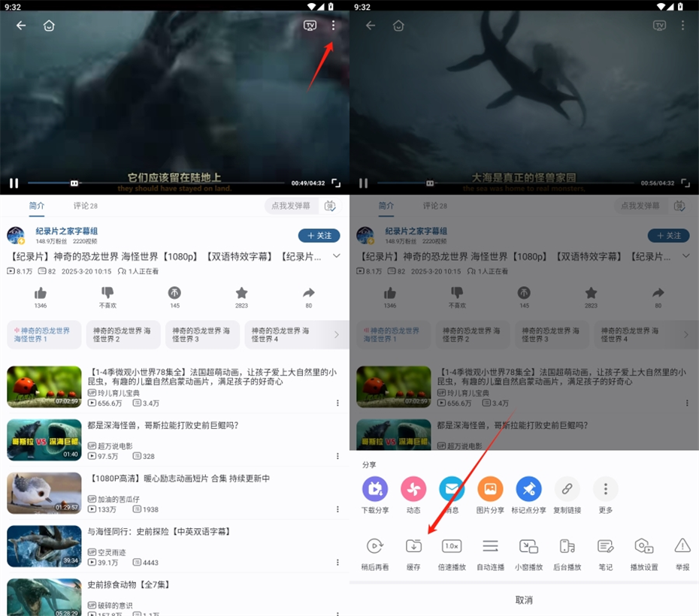699x616 pixels.
Task: Open options for 暖心励志动画短片 video
Action: click(337, 509)
